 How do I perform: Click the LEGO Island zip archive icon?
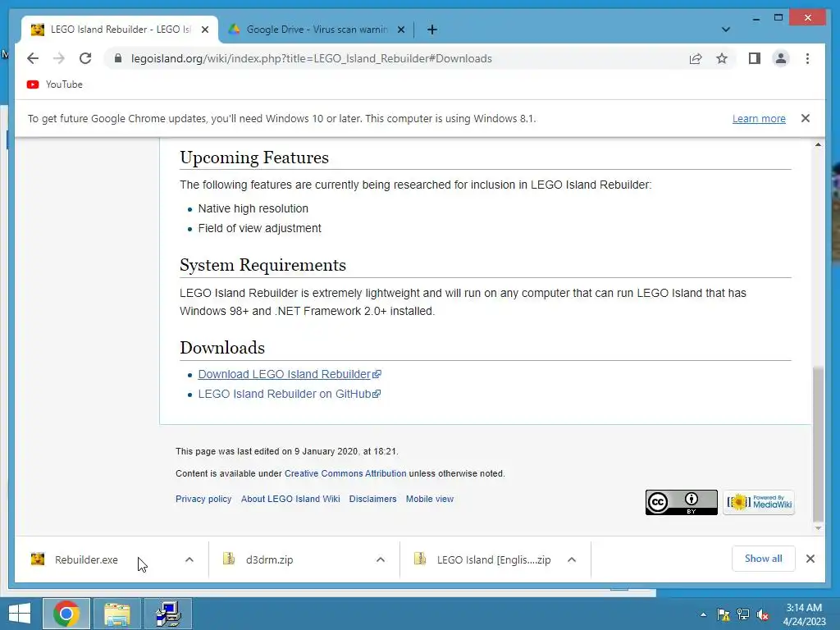[420, 559]
